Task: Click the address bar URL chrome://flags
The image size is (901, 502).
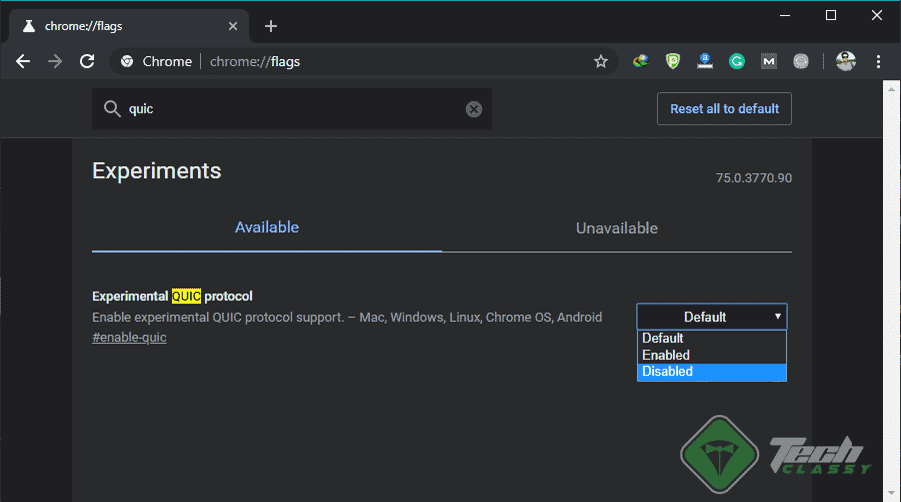Action: pyautogui.click(x=255, y=61)
